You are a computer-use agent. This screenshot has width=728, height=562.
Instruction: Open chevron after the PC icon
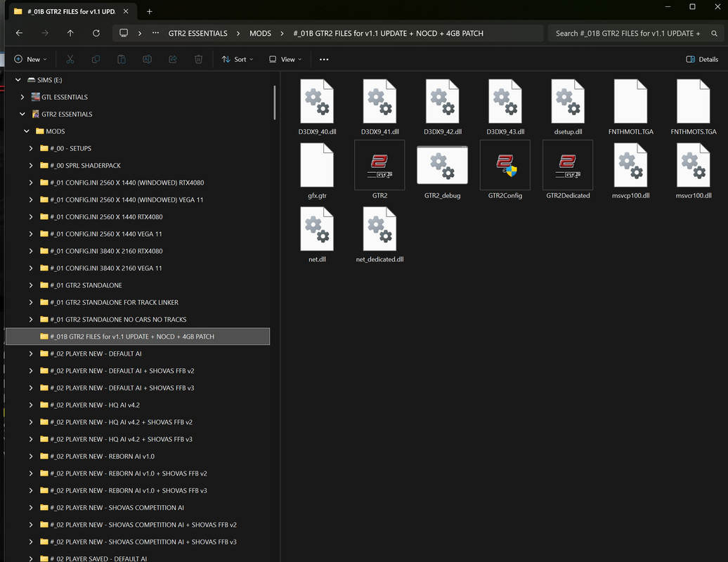139,34
